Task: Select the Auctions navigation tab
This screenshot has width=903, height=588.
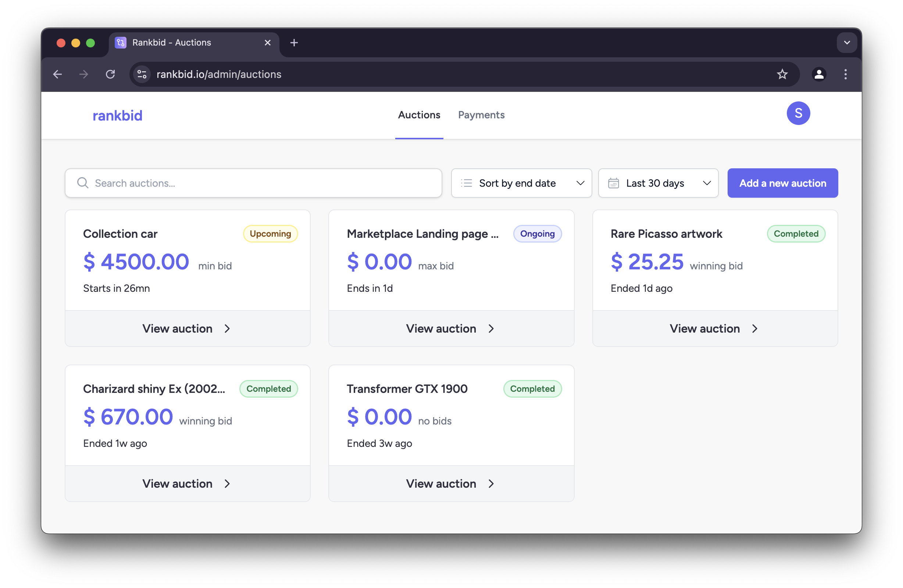Action: tap(419, 115)
